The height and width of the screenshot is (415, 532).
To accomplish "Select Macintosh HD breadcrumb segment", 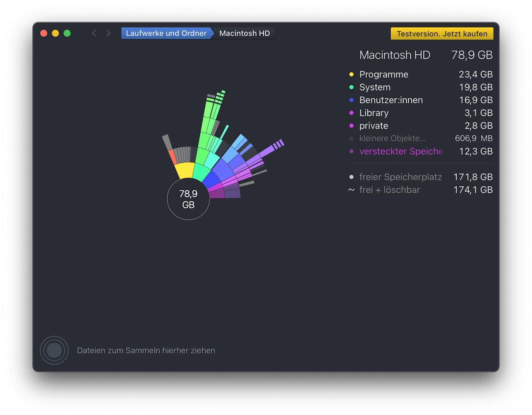I will click(x=244, y=33).
